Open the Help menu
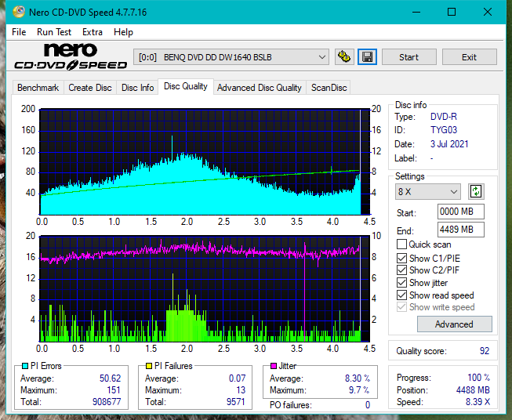This screenshot has height=420, width=512. (x=123, y=32)
